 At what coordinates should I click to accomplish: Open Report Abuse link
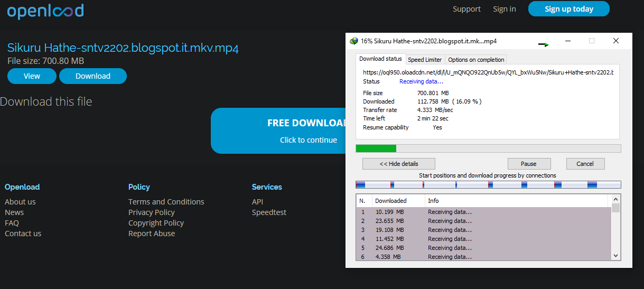click(152, 234)
